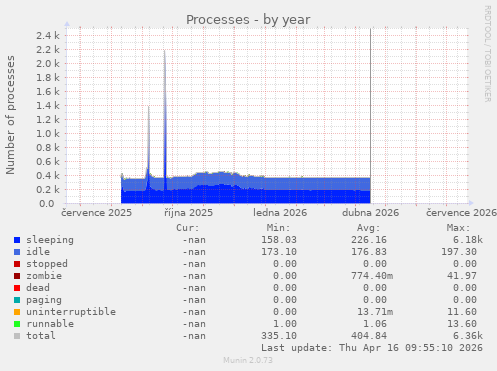This screenshot has height=371, width=497.
Task: Select the 'sleeping' legend label
Action: (x=50, y=240)
